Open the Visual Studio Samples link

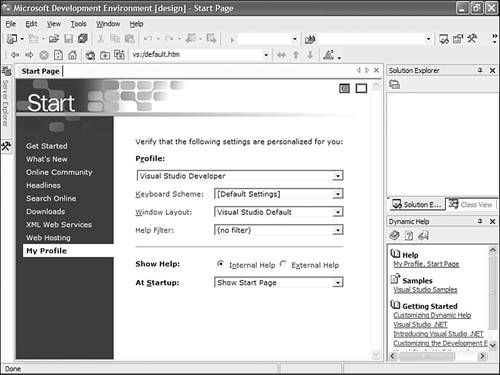click(x=425, y=290)
